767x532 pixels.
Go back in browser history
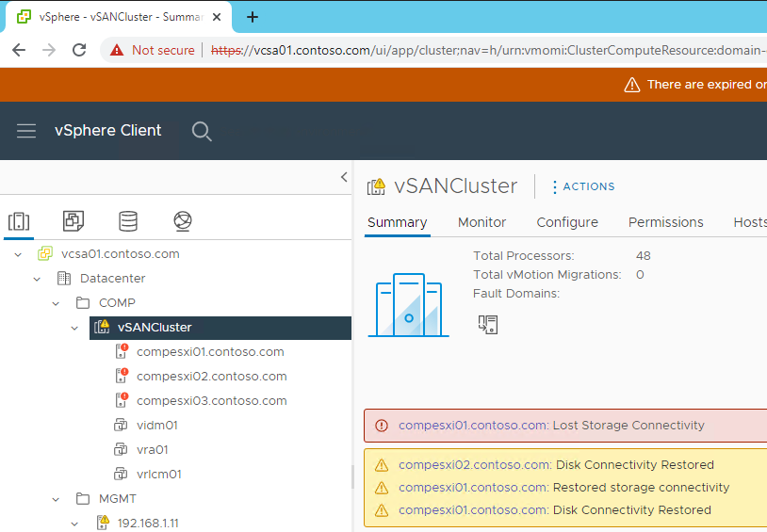(x=19, y=50)
